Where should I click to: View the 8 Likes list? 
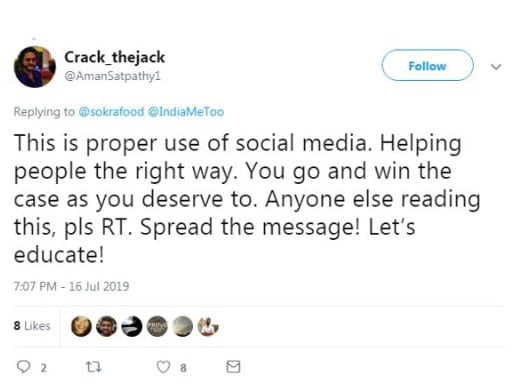point(32,326)
